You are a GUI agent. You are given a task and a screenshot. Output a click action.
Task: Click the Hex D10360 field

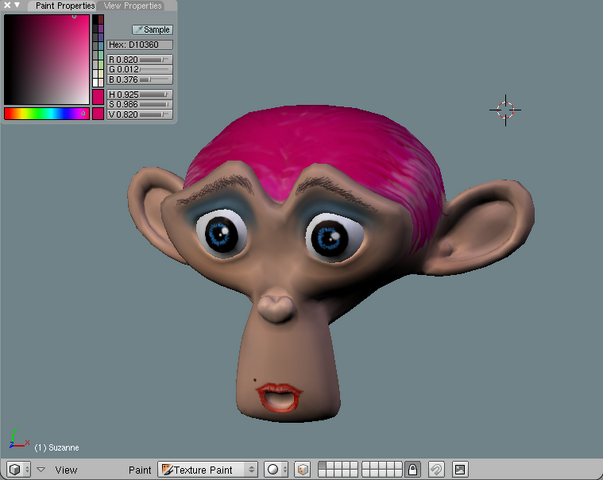(140, 45)
